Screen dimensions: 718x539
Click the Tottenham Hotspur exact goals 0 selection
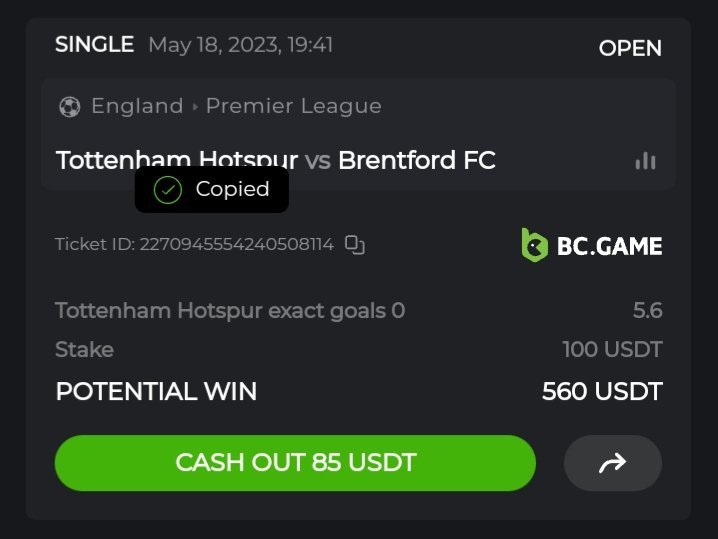point(230,310)
